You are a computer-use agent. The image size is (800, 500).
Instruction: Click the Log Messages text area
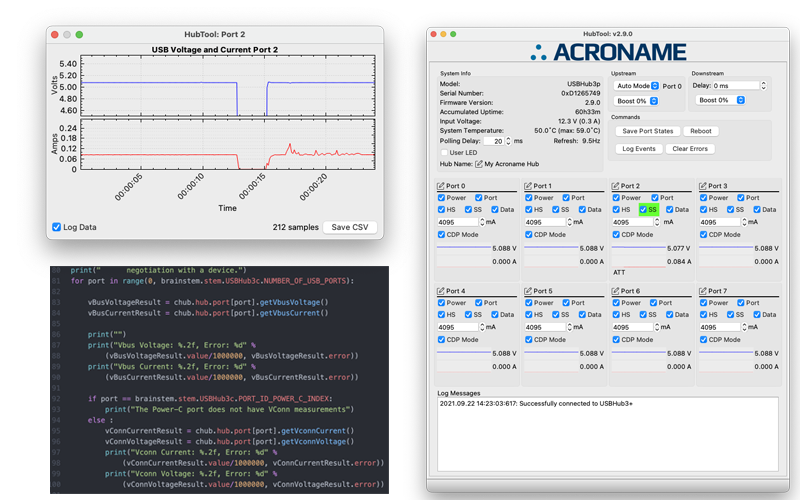[608, 434]
